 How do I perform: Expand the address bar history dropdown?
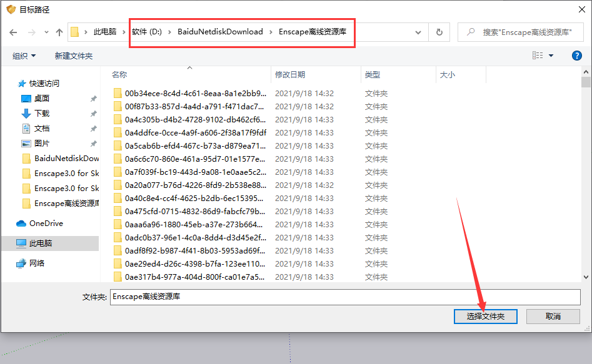pyautogui.click(x=418, y=32)
